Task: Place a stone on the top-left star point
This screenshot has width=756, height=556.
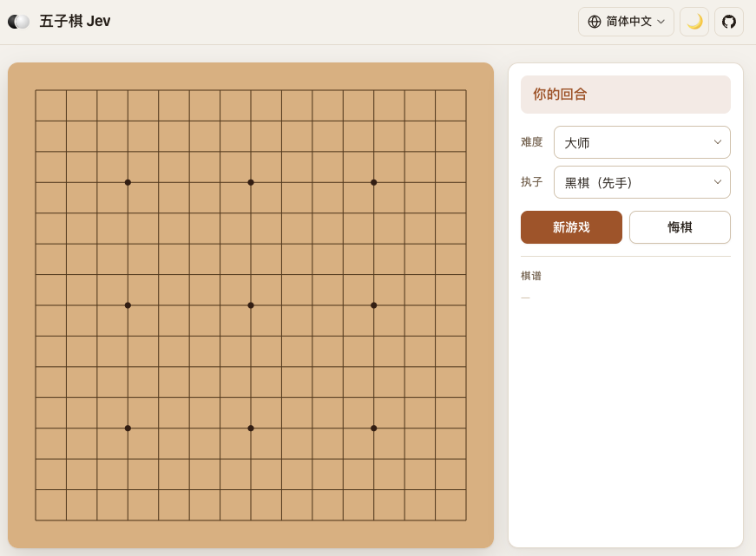Action: click(128, 182)
